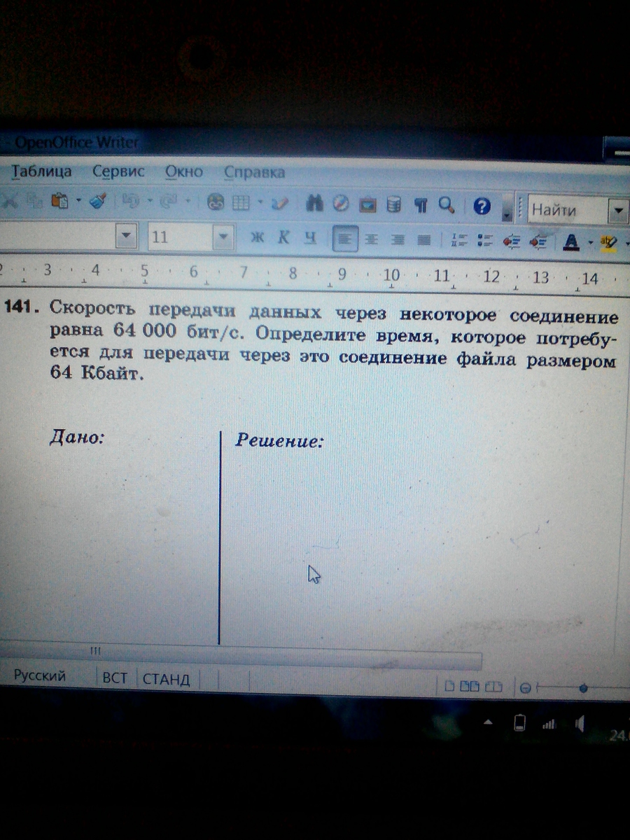
Task: Open OpenOffice Help question mark icon
Action: click(x=481, y=206)
